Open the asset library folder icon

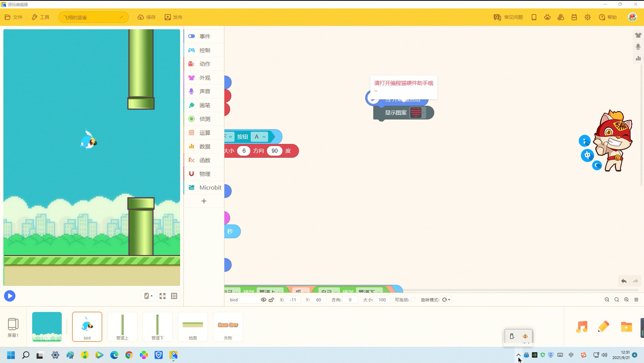(x=626, y=327)
